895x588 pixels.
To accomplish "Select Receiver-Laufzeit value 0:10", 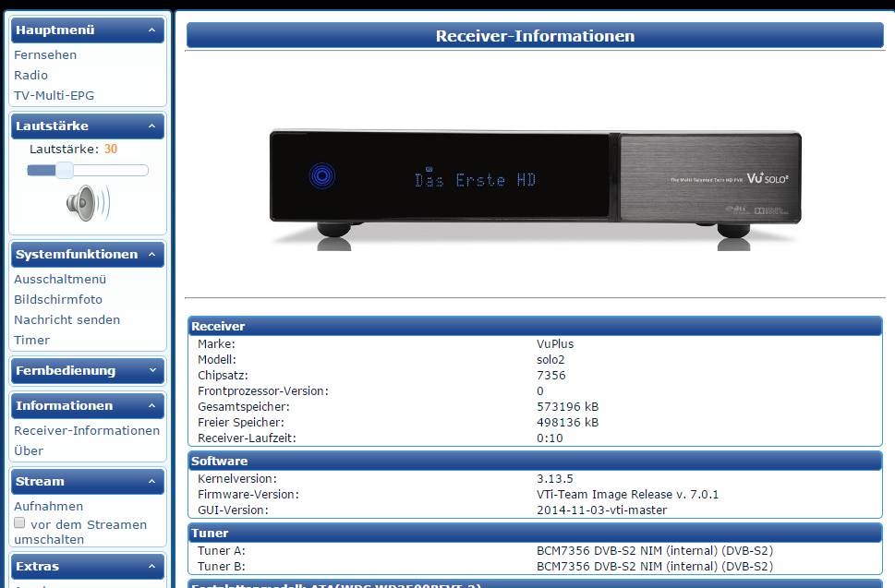I will (x=550, y=438).
